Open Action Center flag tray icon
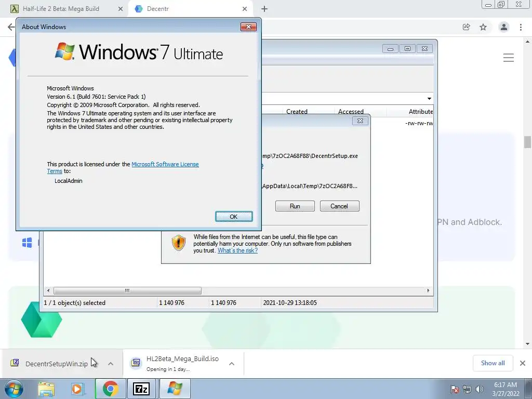 click(454, 389)
